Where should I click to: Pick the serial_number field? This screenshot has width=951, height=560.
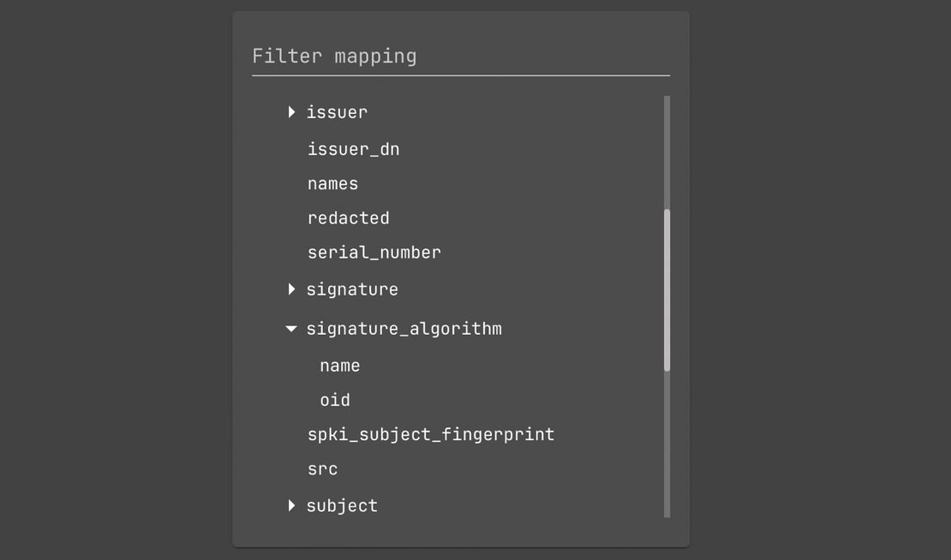(374, 253)
